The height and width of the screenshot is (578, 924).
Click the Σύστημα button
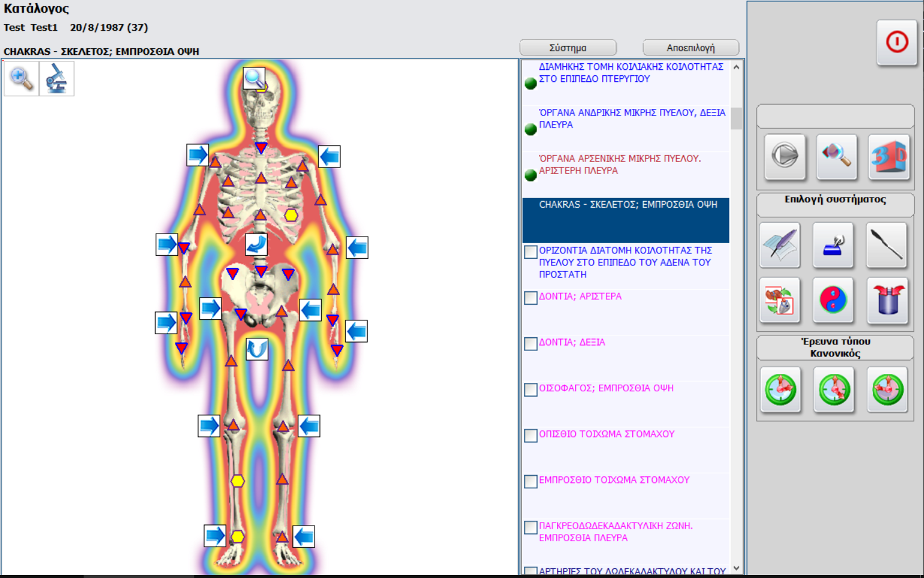(568, 48)
